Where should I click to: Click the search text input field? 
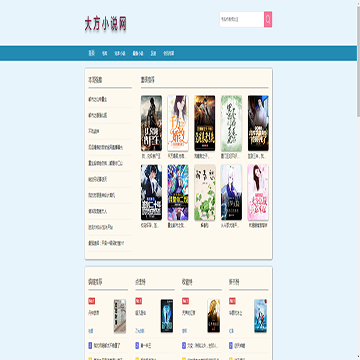pos(242,19)
